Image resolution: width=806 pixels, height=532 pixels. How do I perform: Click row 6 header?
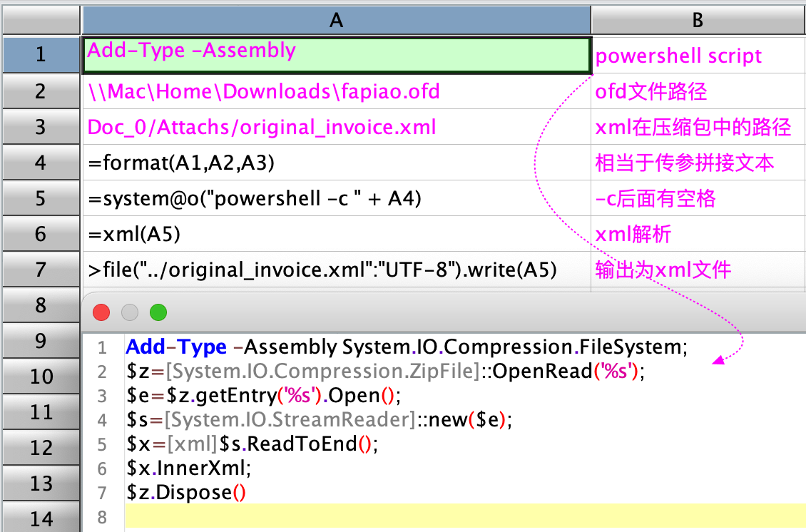coord(41,234)
